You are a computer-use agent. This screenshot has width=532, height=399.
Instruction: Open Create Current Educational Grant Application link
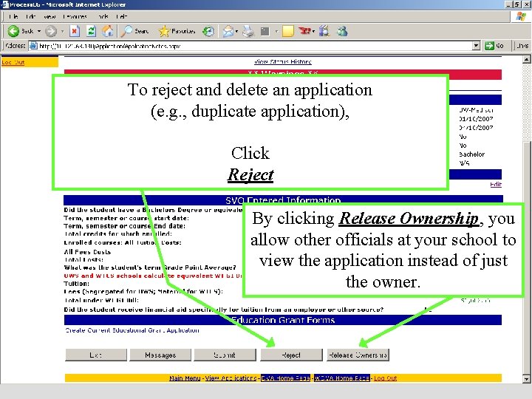coord(132,330)
